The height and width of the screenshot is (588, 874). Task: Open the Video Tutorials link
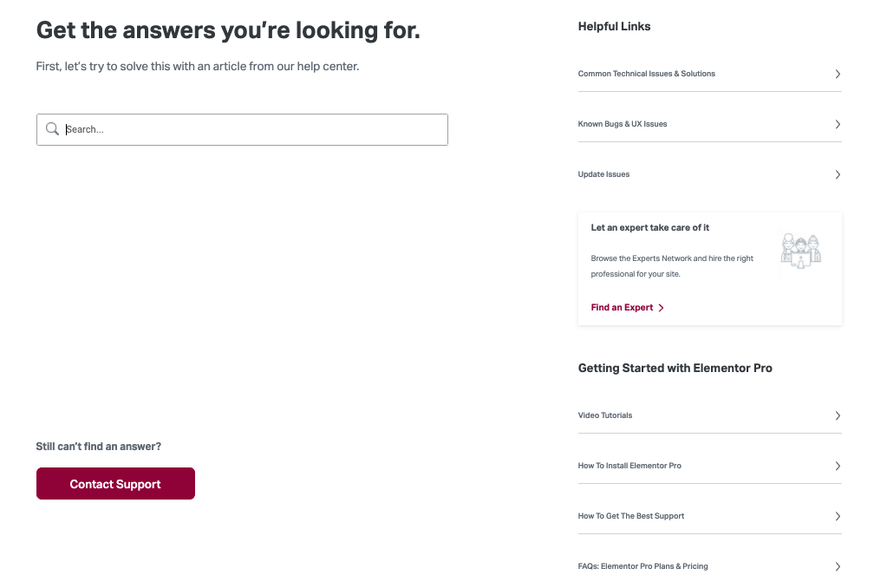(x=605, y=415)
